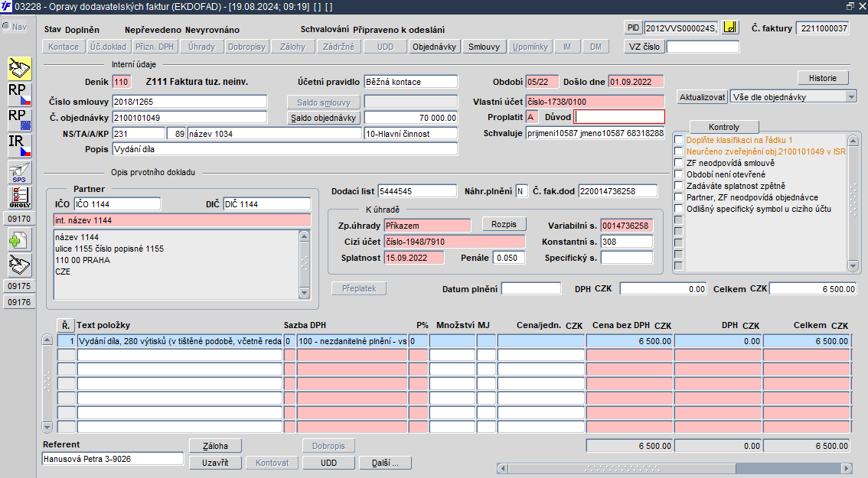Click the Saldo objednávky button
Viewport: 868px width, 478px height.
coord(324,118)
